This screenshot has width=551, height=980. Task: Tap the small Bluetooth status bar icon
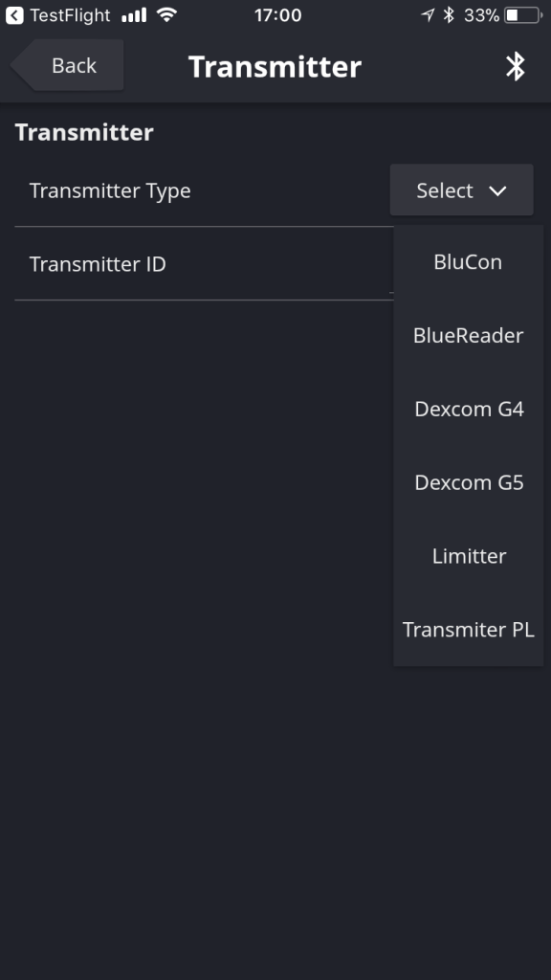(449, 15)
